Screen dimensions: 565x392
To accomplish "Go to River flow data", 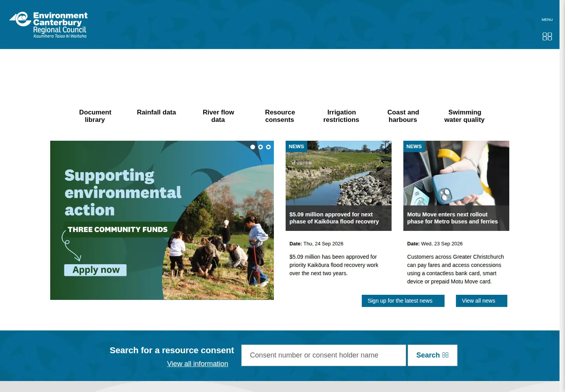I will 218,116.
